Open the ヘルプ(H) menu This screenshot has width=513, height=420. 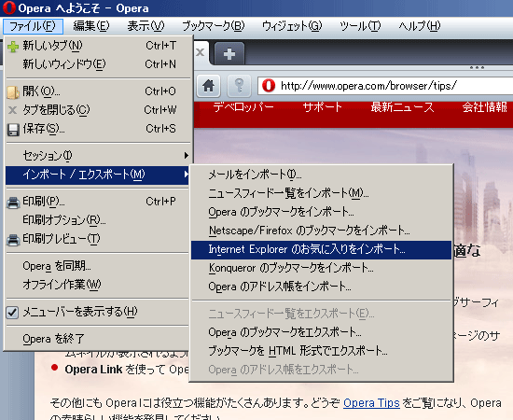(420, 26)
